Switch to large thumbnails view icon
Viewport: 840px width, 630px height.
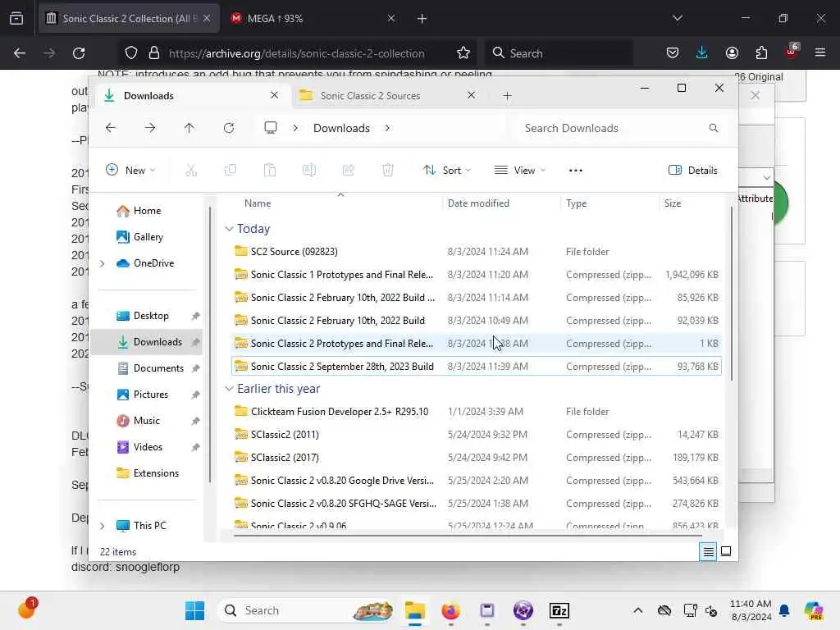click(726, 551)
